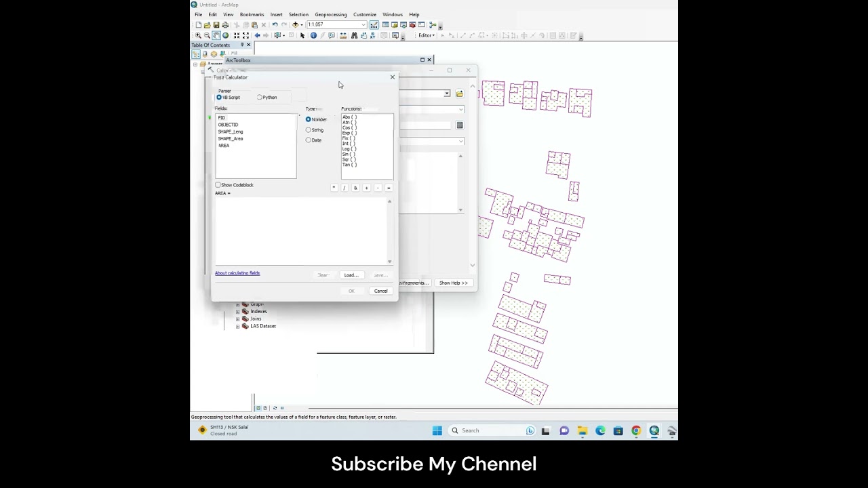Open the Go To XY tool
The image size is (868, 488).
[x=372, y=35]
